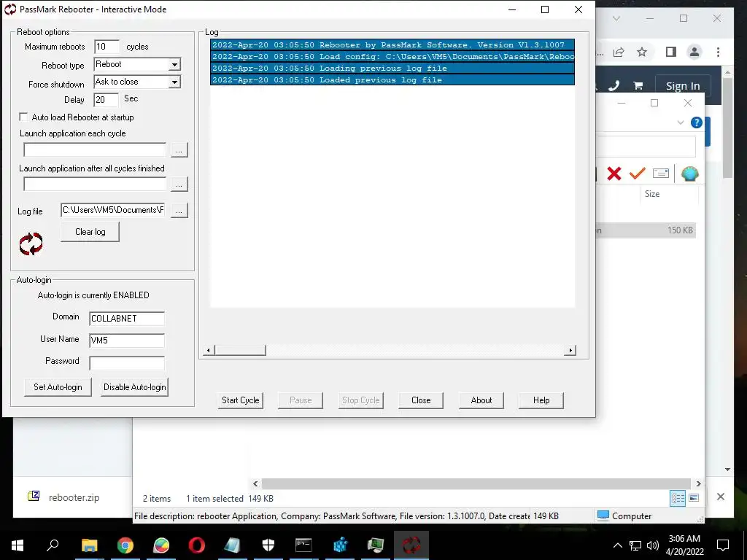Click the Close button in Rebooter
The height and width of the screenshot is (560, 747).
(x=421, y=400)
